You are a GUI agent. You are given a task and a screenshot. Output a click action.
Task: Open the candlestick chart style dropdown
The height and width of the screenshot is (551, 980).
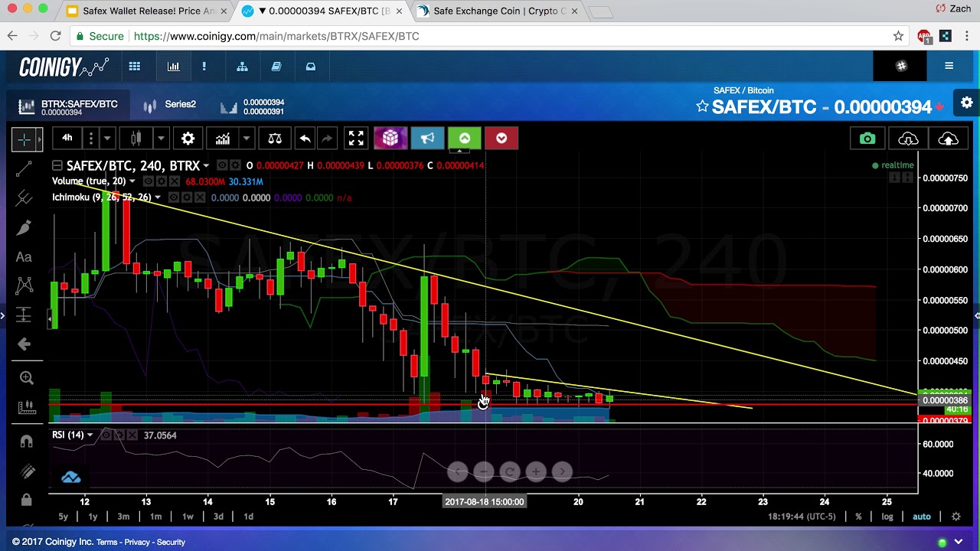coord(161,139)
